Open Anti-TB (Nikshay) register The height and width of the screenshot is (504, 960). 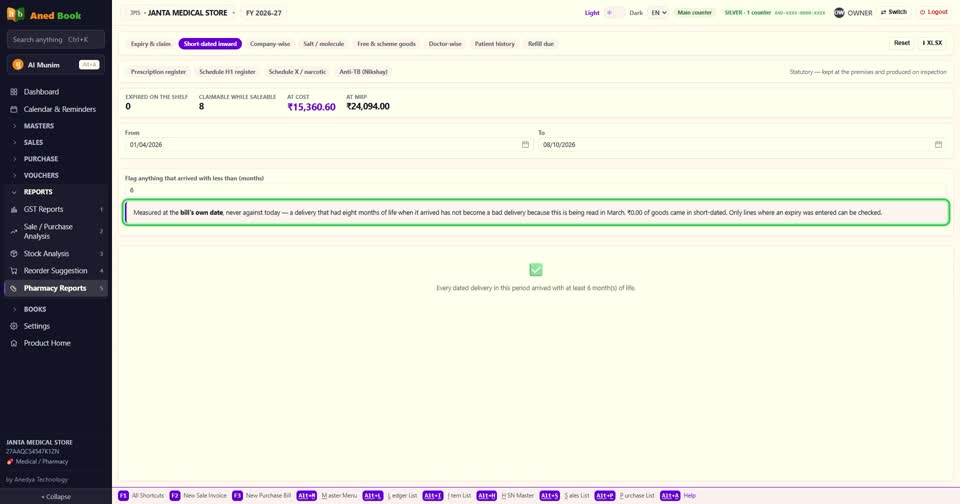[x=363, y=72]
